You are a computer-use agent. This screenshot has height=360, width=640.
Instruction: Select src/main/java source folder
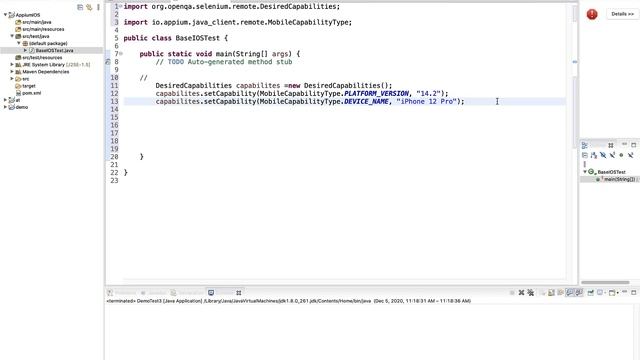point(37,22)
